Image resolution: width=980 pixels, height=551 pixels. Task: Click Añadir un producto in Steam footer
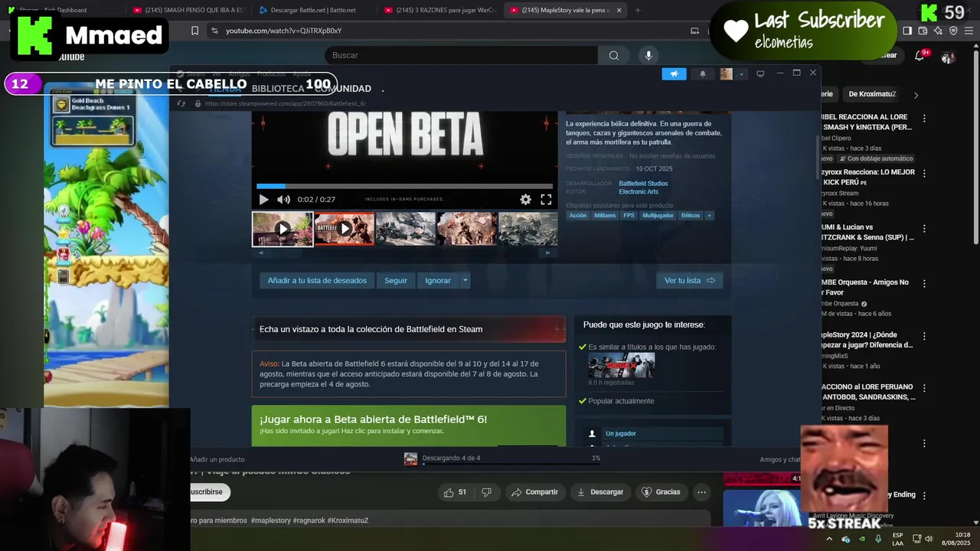tap(217, 459)
